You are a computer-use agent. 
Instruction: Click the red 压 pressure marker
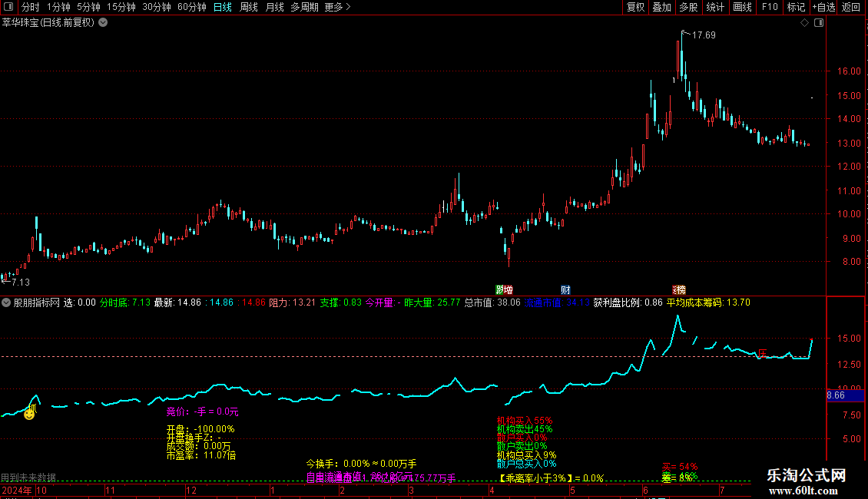click(x=763, y=353)
